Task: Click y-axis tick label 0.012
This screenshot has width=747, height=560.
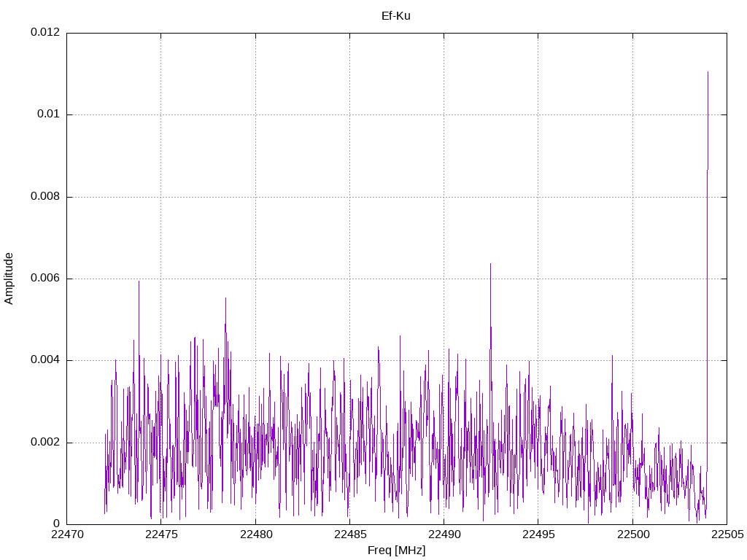Action: tap(45, 32)
